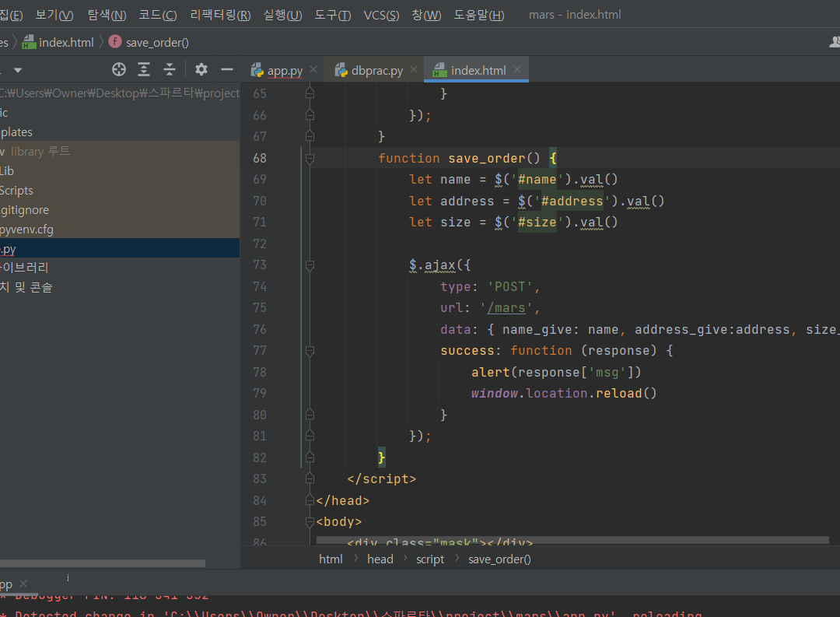Click the editor horizontal scrollbar

click(572, 540)
